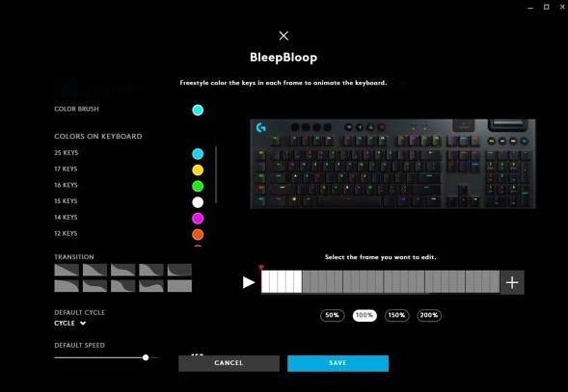The height and width of the screenshot is (392, 568).
Task: Select the first linear transition curve icon
Action: pos(67,270)
